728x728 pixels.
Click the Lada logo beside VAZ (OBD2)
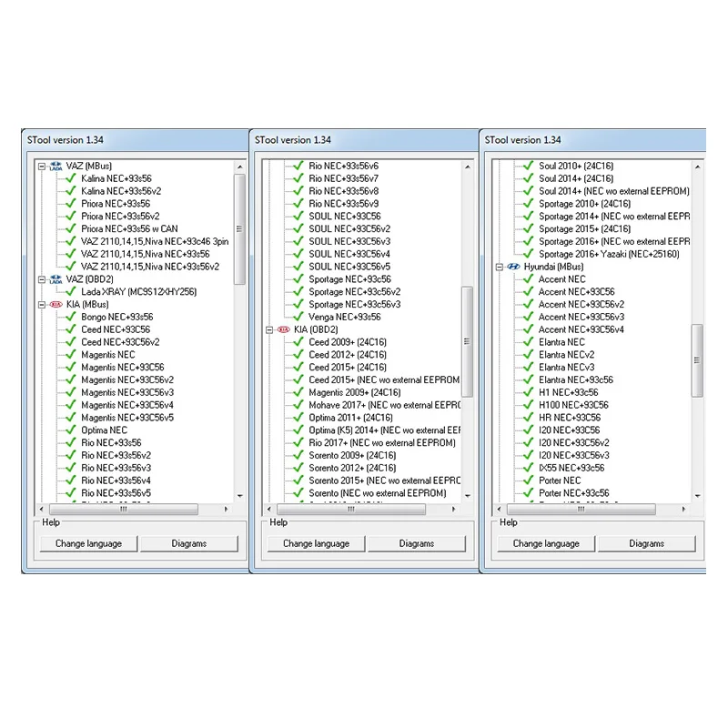click(56, 279)
